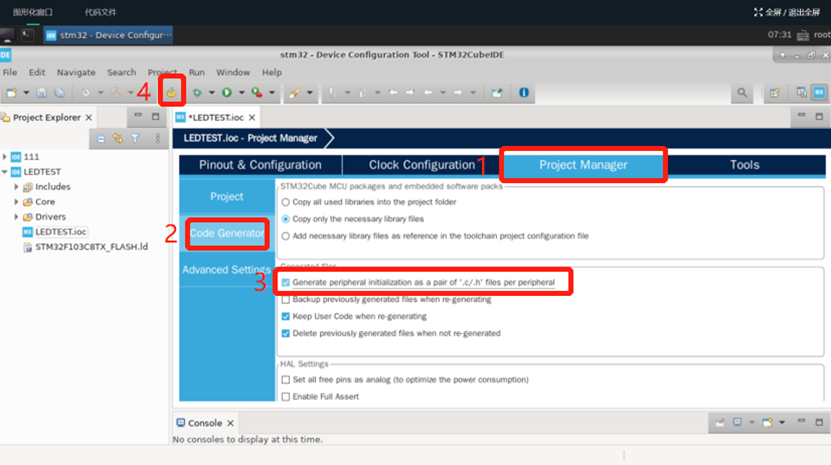Screen dimensions: 831x465
Task: Expand the Includes folder arrow
Action: [16, 187]
